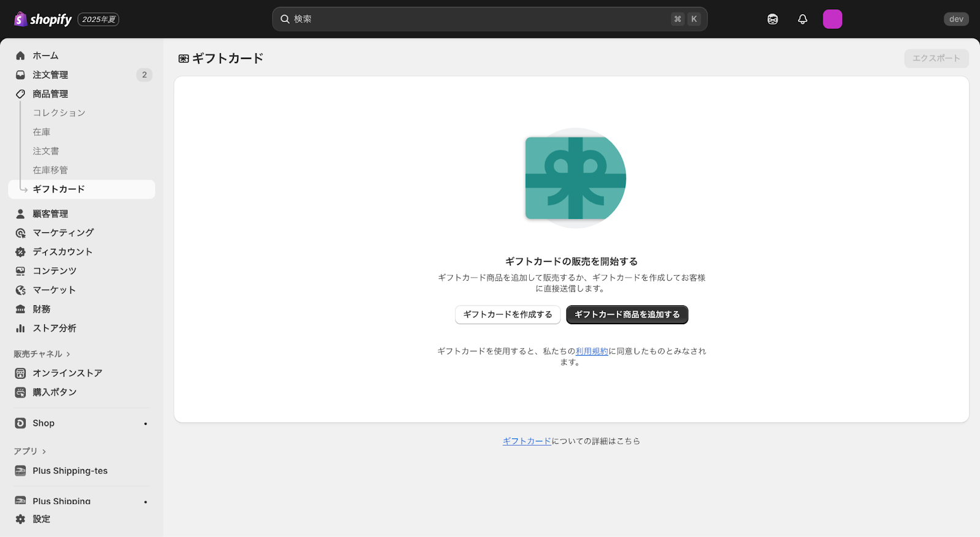Screen dimensions: 980x537
Task: Click the 商品管理 tag icon
Action: tap(20, 94)
